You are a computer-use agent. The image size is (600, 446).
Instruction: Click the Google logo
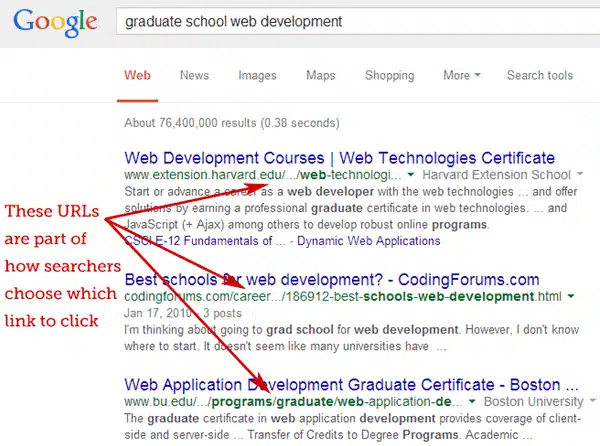tap(55, 23)
